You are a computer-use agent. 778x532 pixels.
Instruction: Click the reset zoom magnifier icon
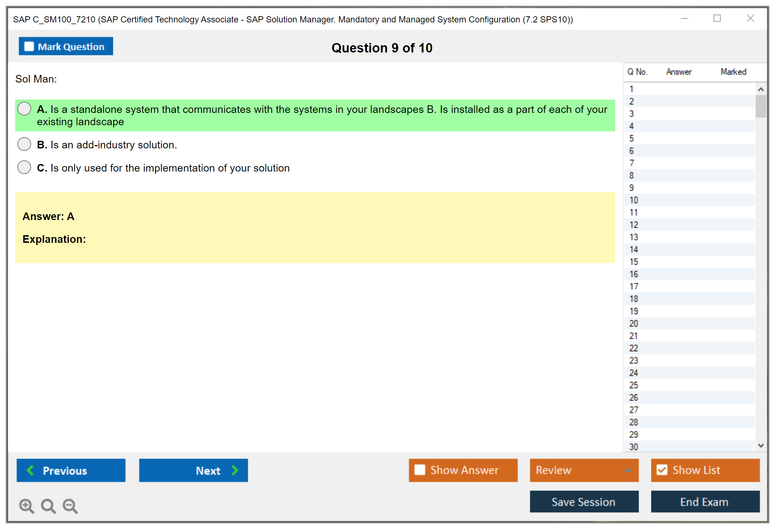pyautogui.click(x=48, y=506)
